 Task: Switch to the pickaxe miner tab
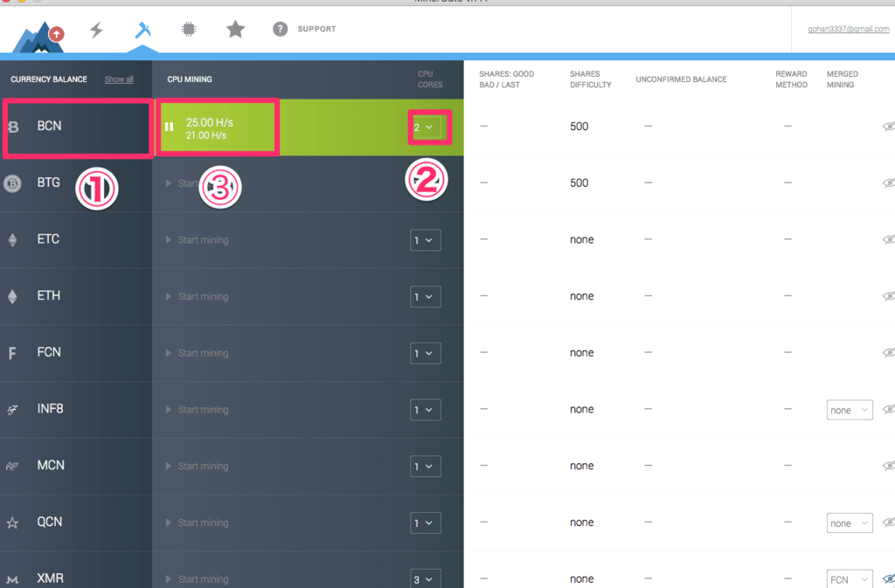pos(142,30)
